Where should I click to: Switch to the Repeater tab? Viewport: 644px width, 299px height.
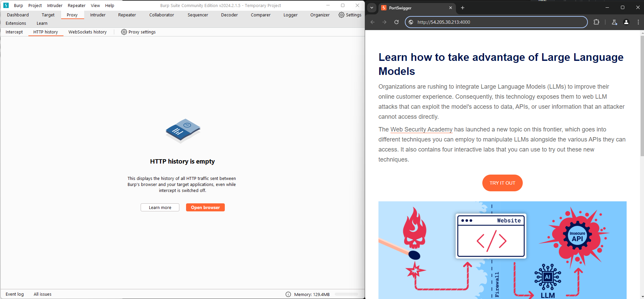coord(127,15)
